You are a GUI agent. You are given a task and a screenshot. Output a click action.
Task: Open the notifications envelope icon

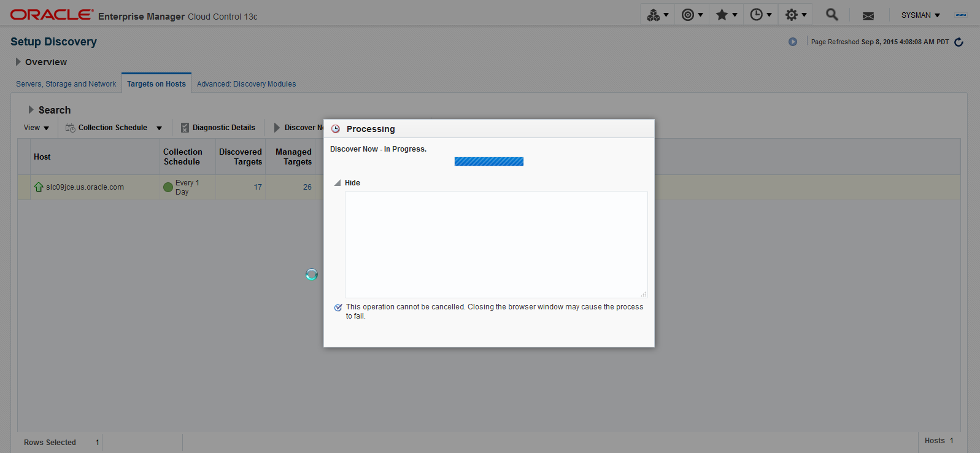868,16
